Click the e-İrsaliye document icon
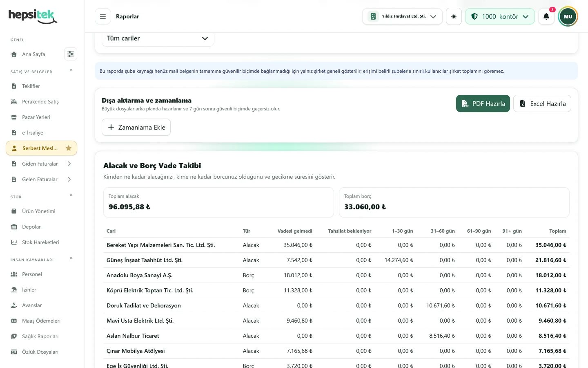The width and height of the screenshot is (588, 368). point(14,132)
